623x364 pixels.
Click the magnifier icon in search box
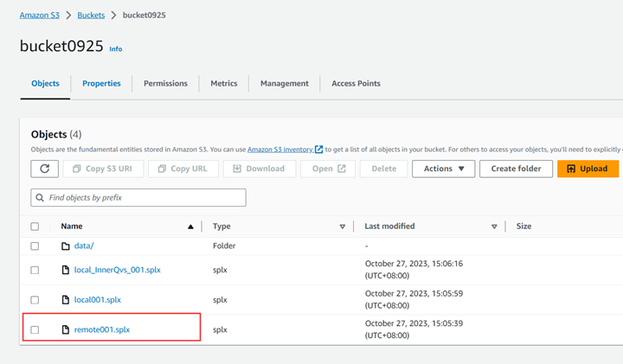40,198
